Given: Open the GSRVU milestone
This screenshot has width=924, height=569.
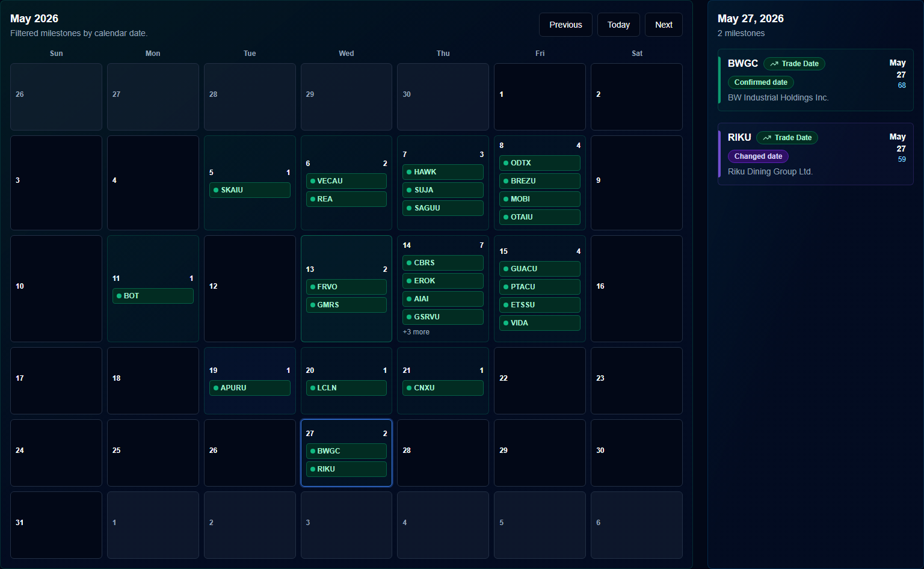Looking at the screenshot, I should pyautogui.click(x=443, y=317).
